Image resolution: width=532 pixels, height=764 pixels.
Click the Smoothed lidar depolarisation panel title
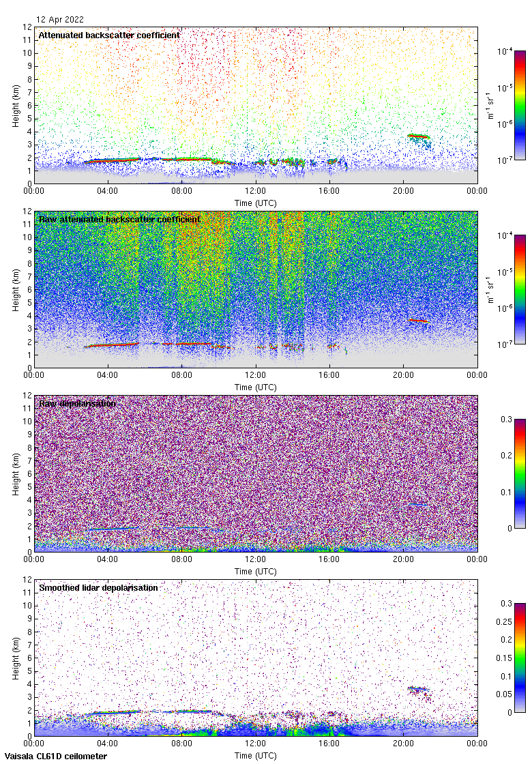click(x=99, y=588)
